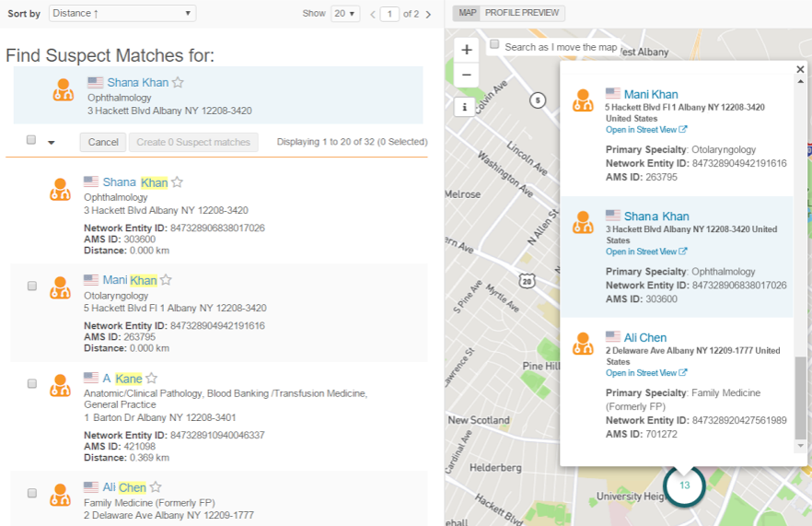Image resolution: width=812 pixels, height=526 pixels.
Task: Enable Search as I move the map
Action: pos(494,45)
